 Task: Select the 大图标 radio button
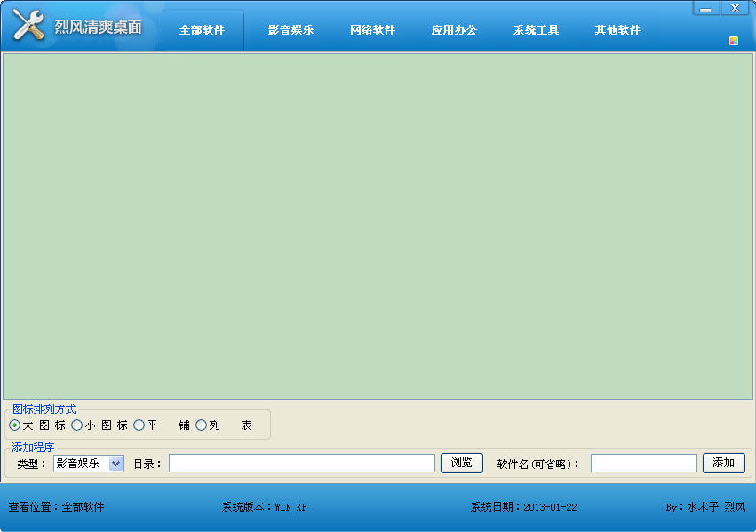[x=14, y=425]
